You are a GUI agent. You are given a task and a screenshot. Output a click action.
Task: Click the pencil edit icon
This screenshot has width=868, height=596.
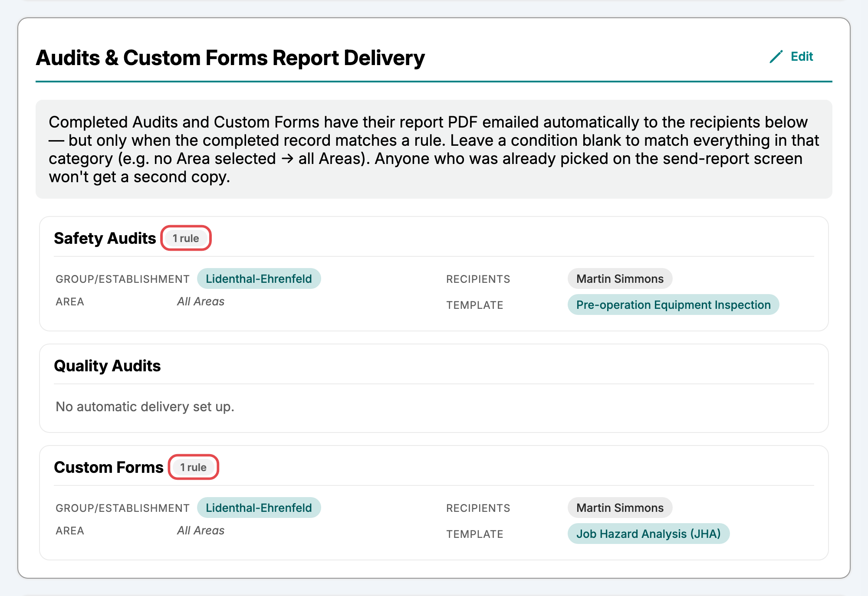click(x=776, y=57)
